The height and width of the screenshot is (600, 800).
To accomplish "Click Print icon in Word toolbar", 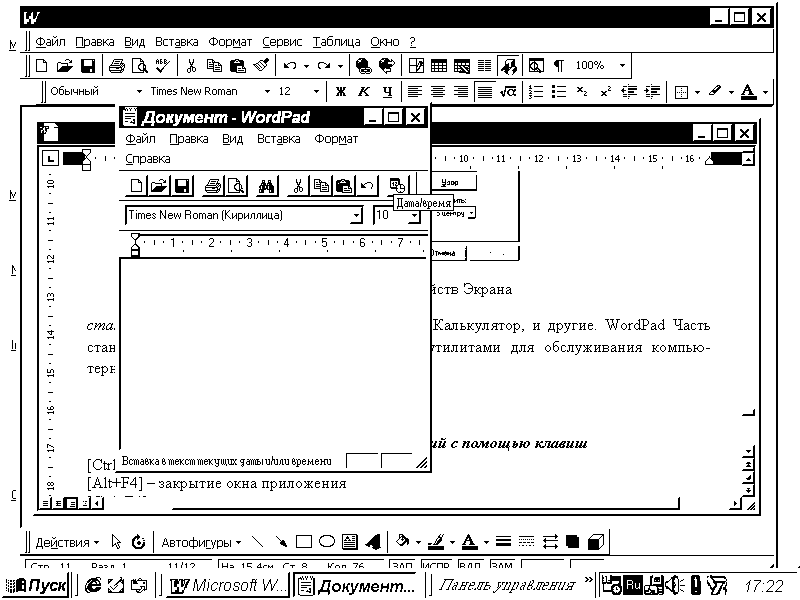I will [116, 65].
